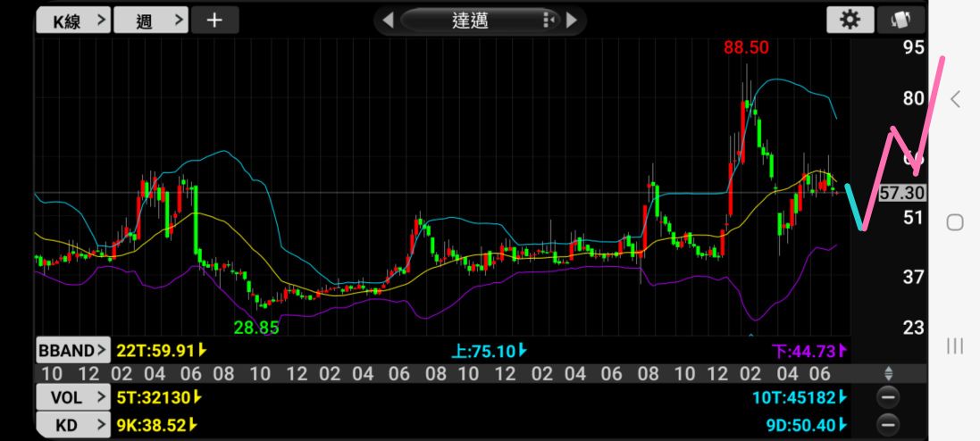Adjust the 9K:38.52 parameter
Screen dimensions: 980x441
[157, 426]
